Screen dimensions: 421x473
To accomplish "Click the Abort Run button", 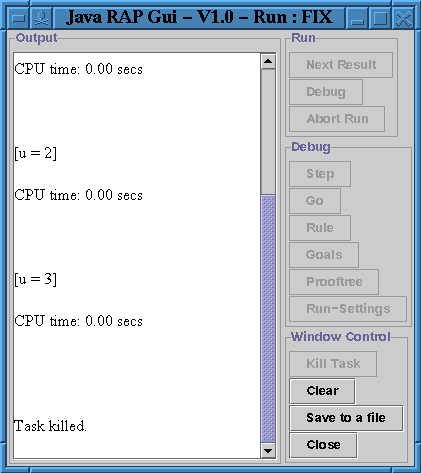I will (x=337, y=119).
